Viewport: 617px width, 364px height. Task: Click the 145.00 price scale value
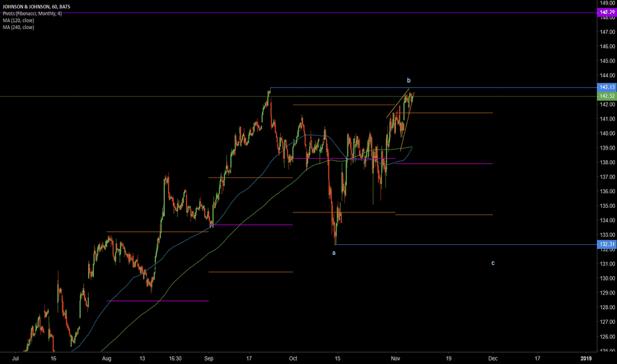607,61
